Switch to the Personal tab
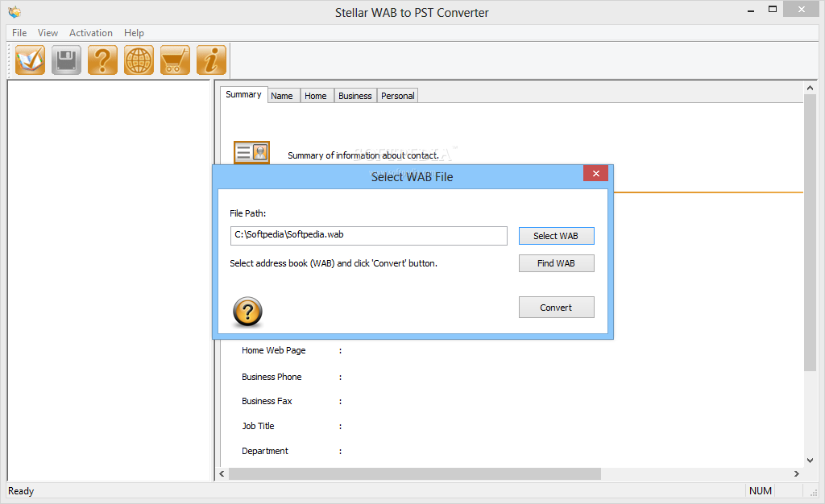 click(398, 96)
